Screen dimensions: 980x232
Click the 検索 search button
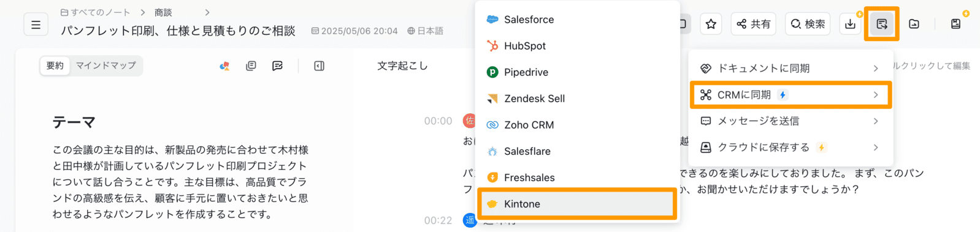808,24
